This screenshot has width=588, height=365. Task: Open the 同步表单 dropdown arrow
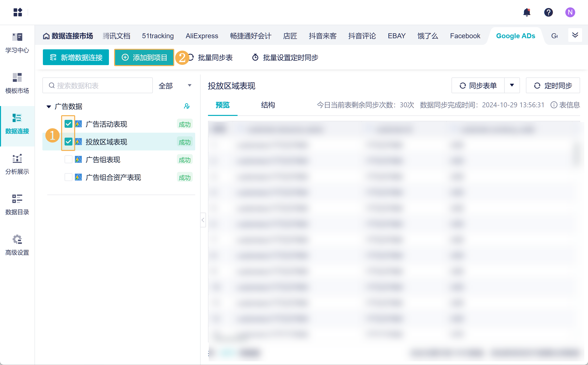(512, 85)
